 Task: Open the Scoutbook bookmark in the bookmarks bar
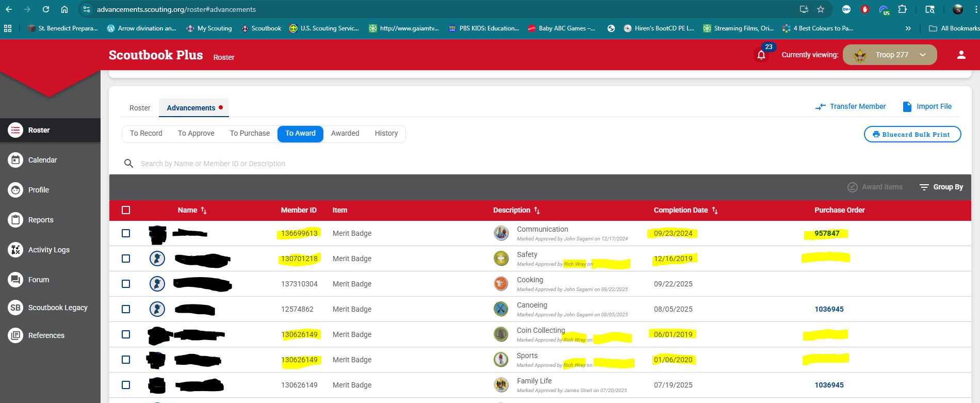tap(261, 28)
